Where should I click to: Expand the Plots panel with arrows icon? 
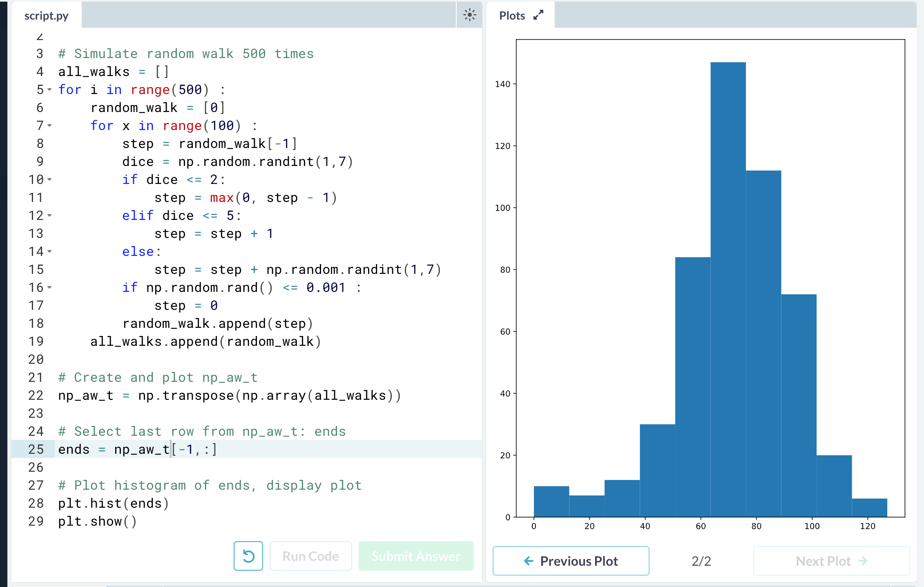[x=538, y=15]
